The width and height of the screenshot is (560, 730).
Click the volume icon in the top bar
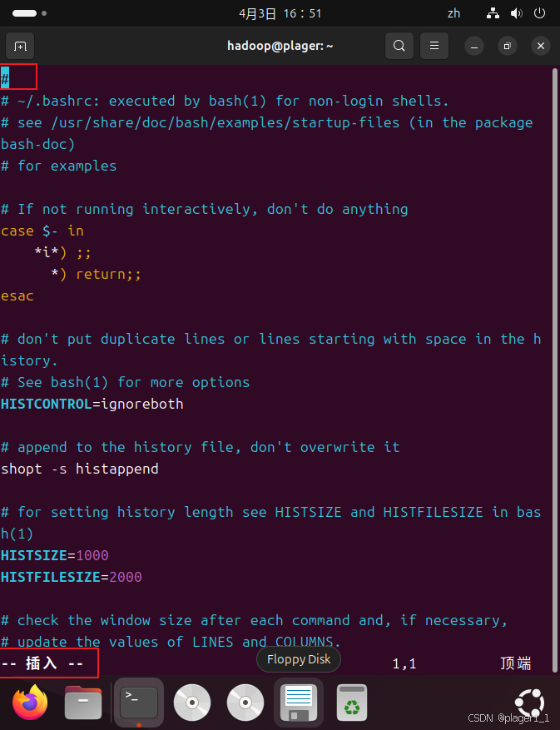click(516, 13)
